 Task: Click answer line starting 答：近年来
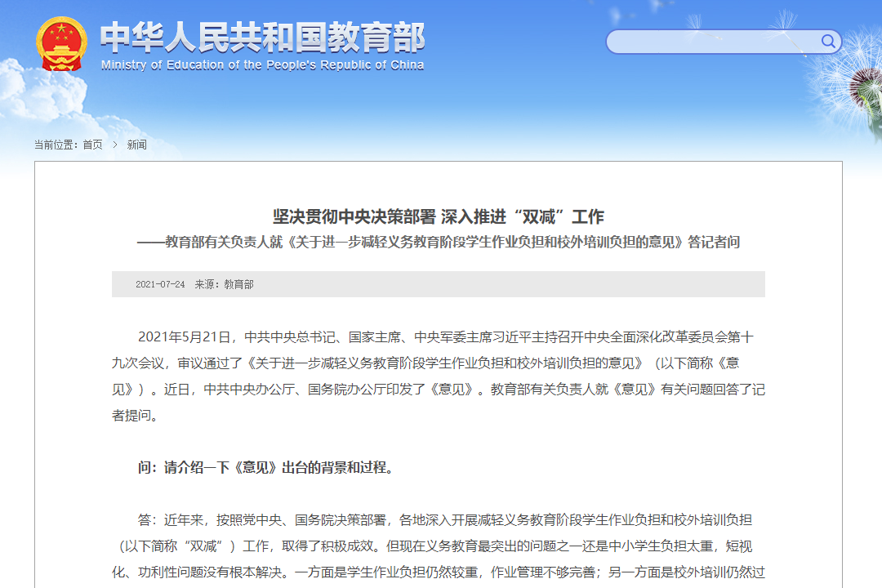(445, 520)
